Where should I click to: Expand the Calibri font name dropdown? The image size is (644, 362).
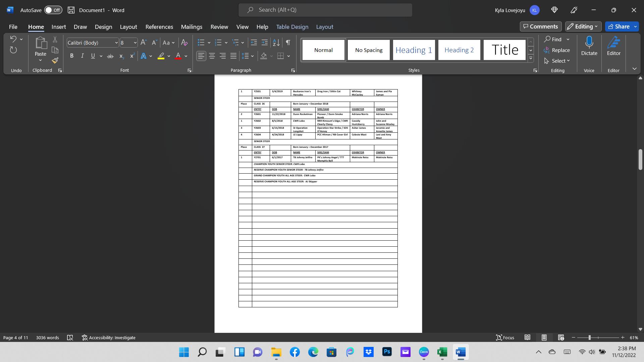tap(116, 43)
